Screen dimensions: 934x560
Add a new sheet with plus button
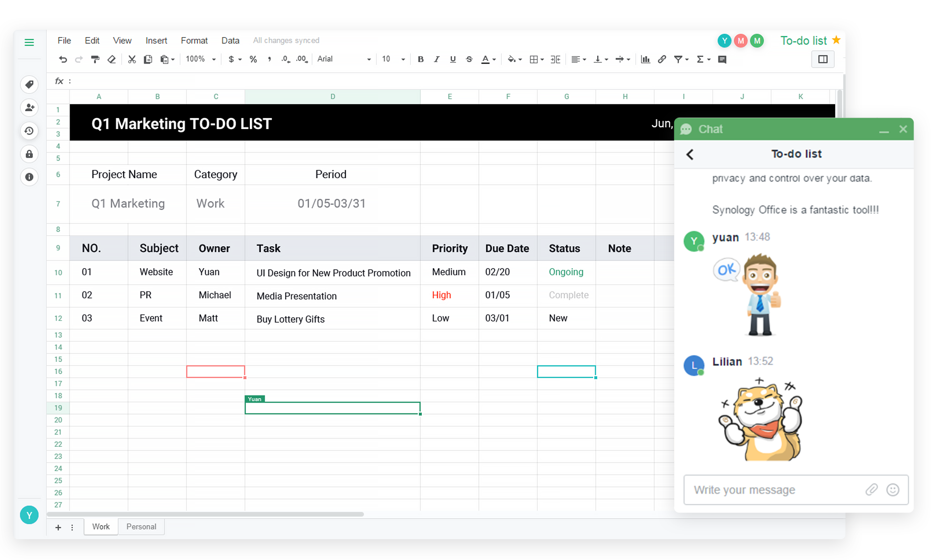click(x=58, y=527)
